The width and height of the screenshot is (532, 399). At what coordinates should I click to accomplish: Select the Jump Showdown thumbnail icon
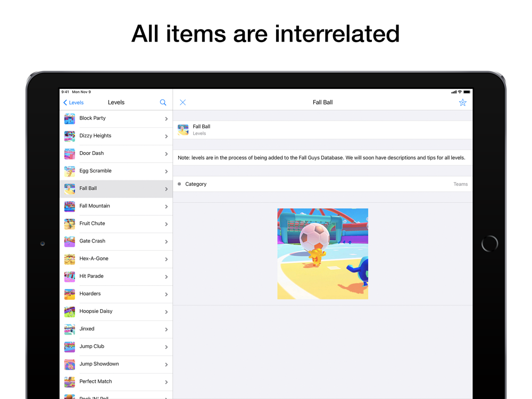coord(70,365)
